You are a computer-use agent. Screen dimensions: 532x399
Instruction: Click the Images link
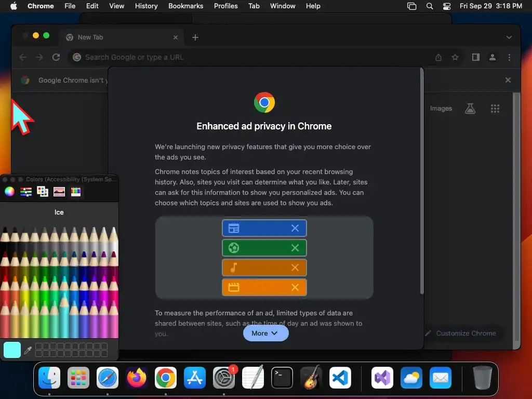[441, 109]
